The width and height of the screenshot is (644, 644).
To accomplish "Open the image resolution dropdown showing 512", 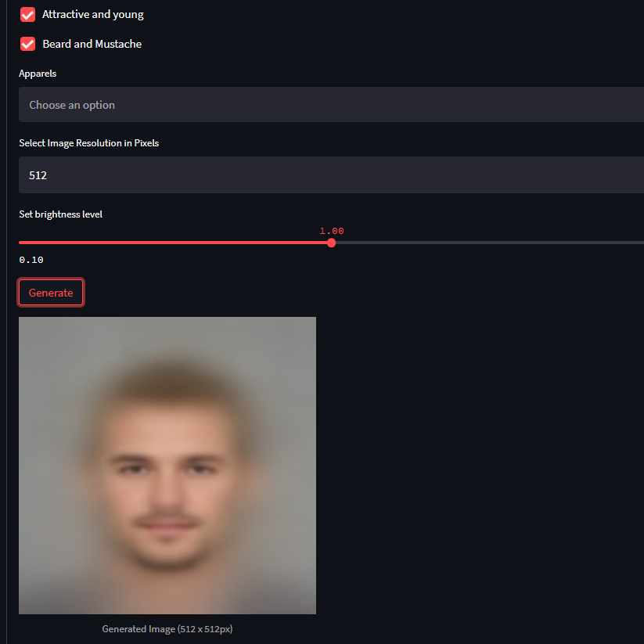I will [x=331, y=175].
